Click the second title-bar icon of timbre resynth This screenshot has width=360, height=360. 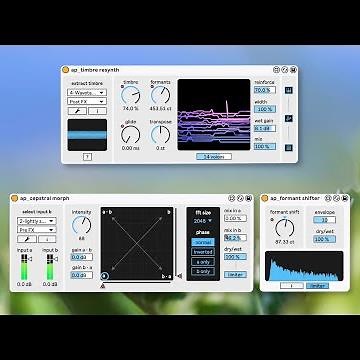[285, 70]
